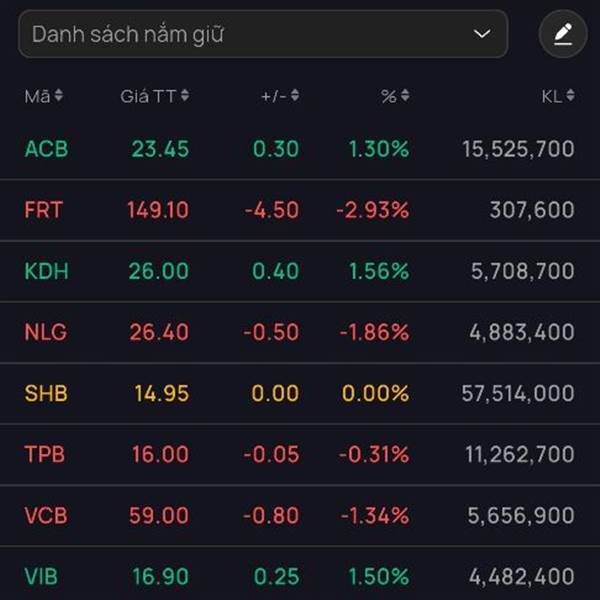The width and height of the screenshot is (600, 600).
Task: Click the KL header label
Action: 551,96
